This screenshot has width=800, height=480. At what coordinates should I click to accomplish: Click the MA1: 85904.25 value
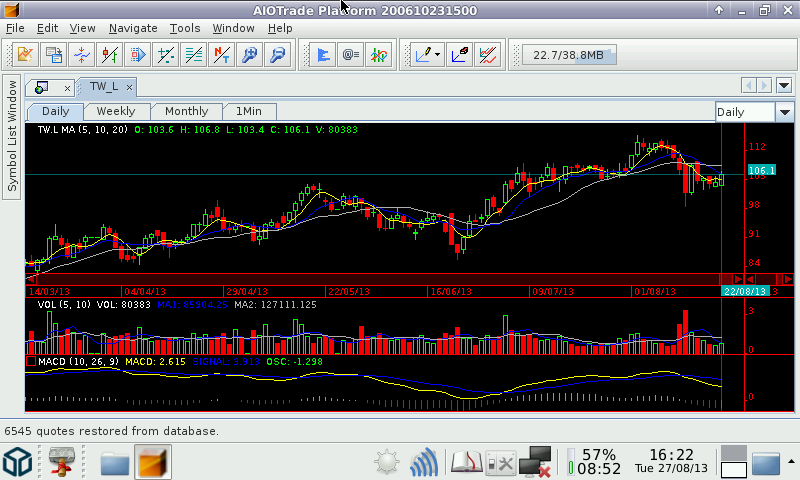(192, 305)
